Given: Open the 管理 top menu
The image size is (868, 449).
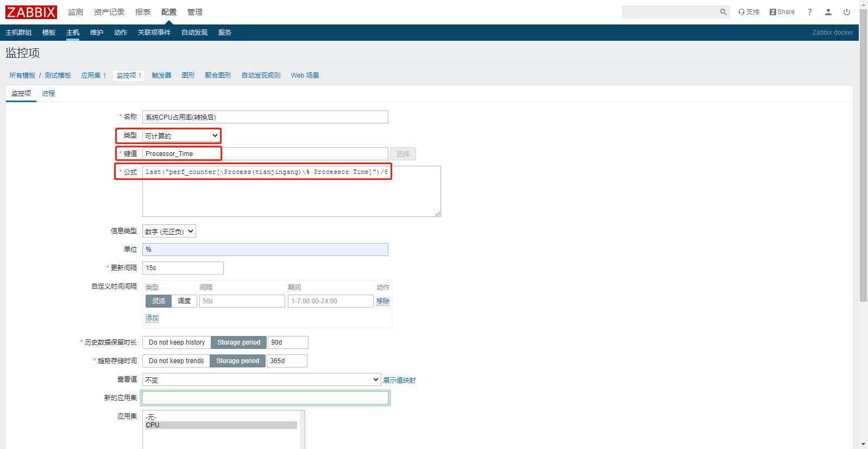Looking at the screenshot, I should [195, 12].
